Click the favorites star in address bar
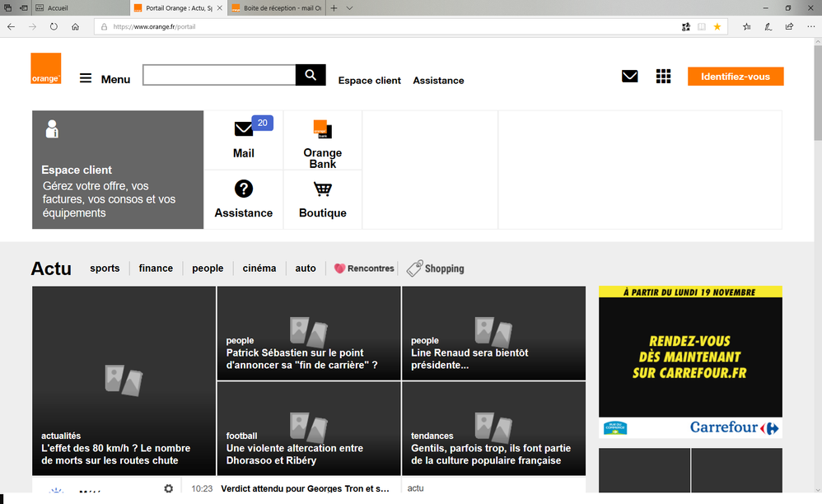The width and height of the screenshot is (822, 504). pyautogui.click(x=717, y=26)
